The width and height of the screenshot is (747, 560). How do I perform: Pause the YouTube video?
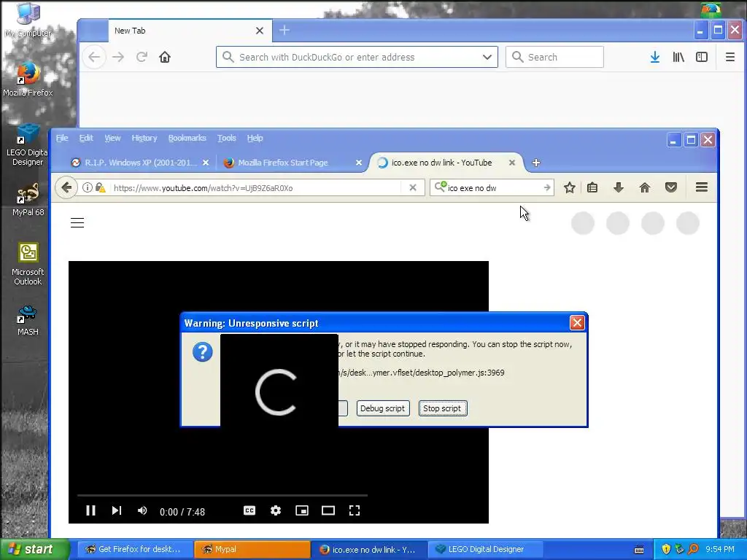pyautogui.click(x=90, y=510)
